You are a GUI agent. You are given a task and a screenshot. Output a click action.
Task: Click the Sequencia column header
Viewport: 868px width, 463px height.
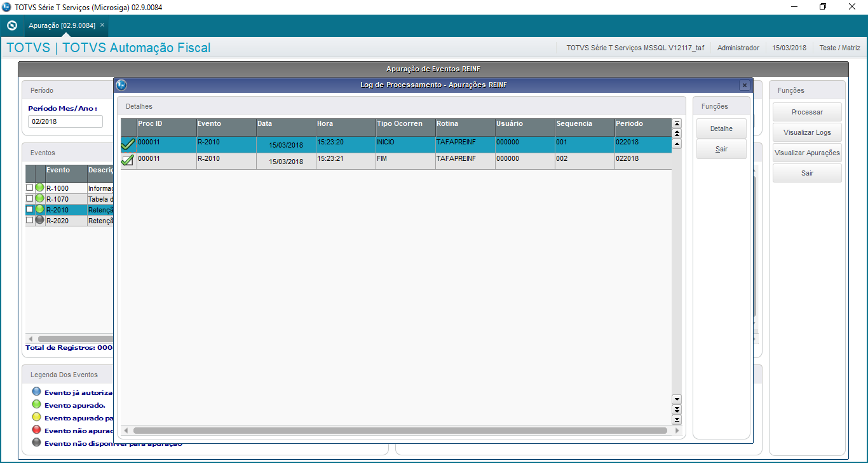(585, 127)
